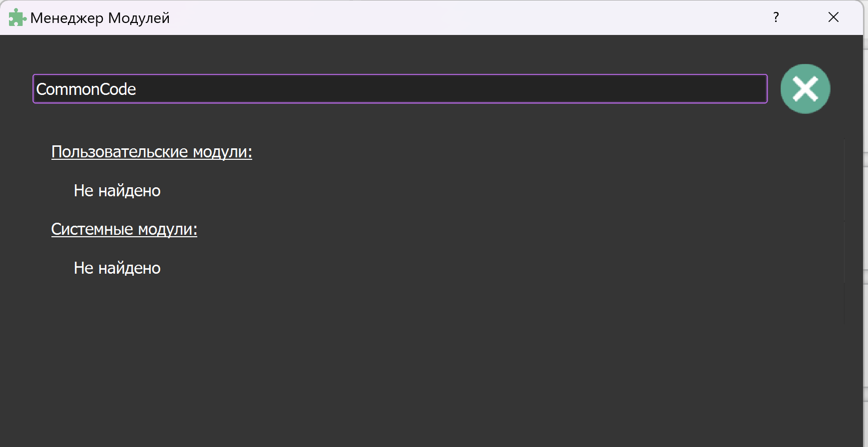Screen dimensions: 868x447
Task: Click the word Менеджер in the title
Action: (66, 18)
